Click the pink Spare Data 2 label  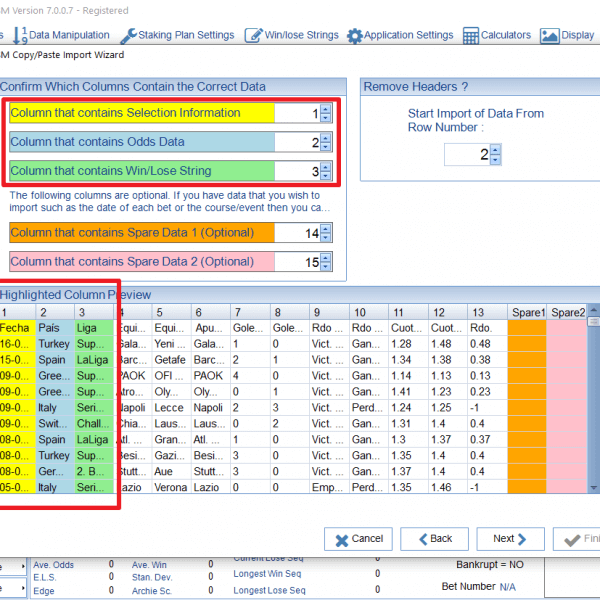(142, 262)
